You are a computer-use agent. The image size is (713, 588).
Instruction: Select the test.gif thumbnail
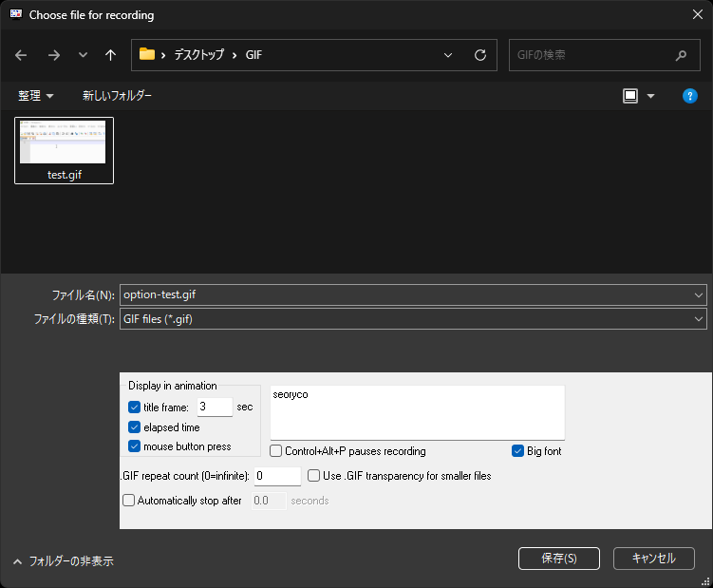(x=64, y=149)
